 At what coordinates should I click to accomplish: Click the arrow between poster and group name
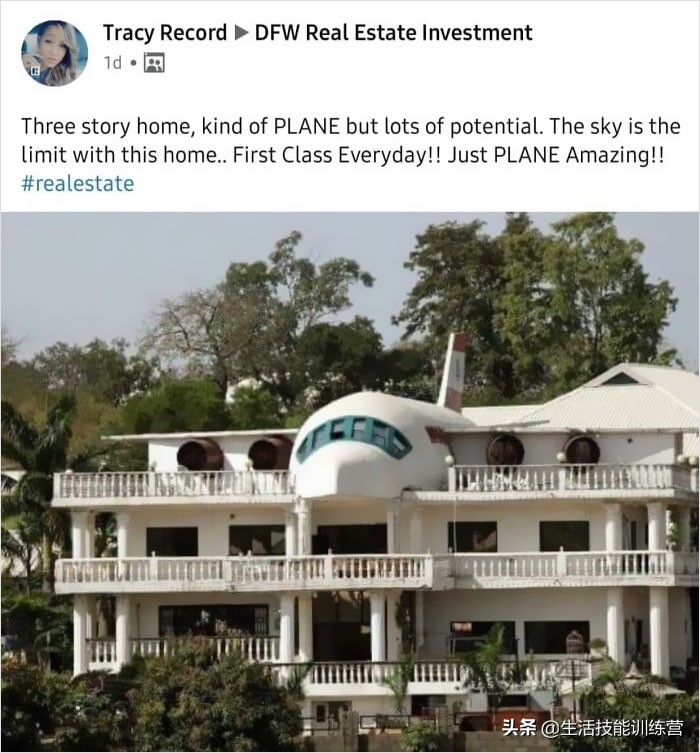pos(241,33)
